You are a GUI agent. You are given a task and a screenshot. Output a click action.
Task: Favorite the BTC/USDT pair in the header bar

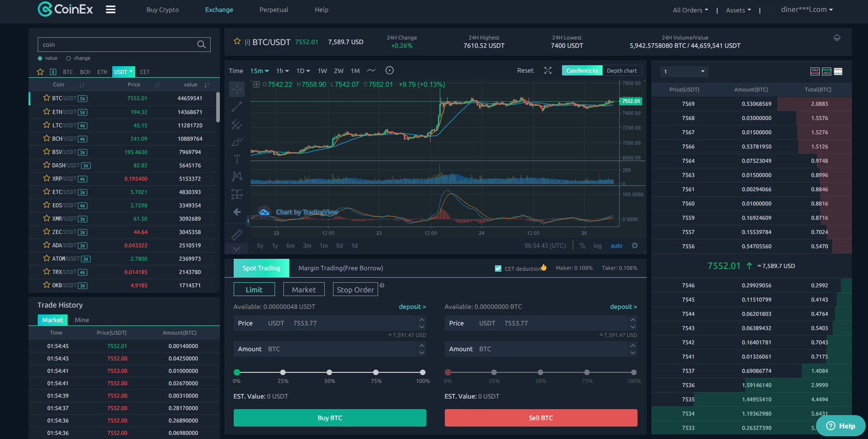pos(237,41)
